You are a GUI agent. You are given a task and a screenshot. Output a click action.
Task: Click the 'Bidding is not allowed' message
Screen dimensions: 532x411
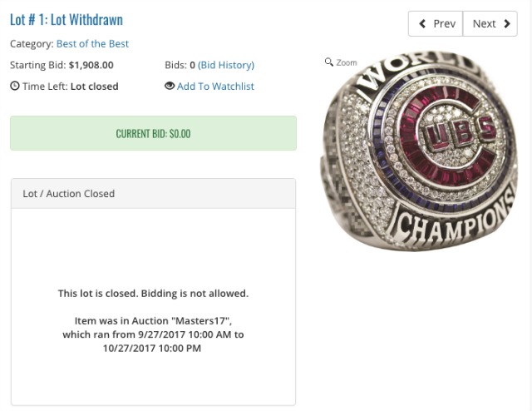pyautogui.click(x=153, y=293)
